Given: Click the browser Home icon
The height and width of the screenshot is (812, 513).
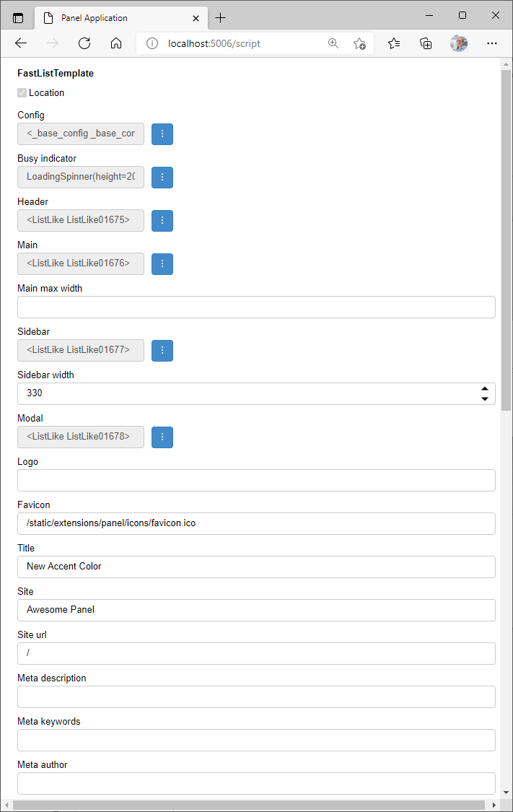Looking at the screenshot, I should (x=115, y=43).
